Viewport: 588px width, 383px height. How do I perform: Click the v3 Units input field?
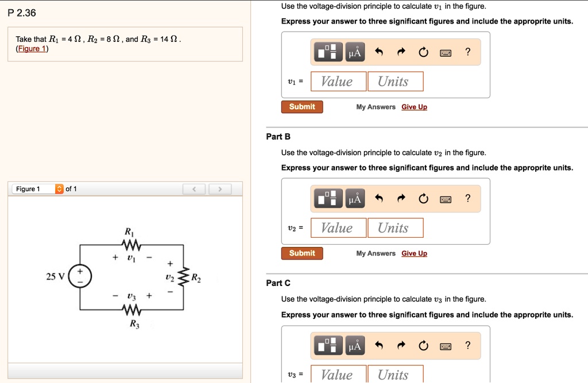pyautogui.click(x=396, y=374)
